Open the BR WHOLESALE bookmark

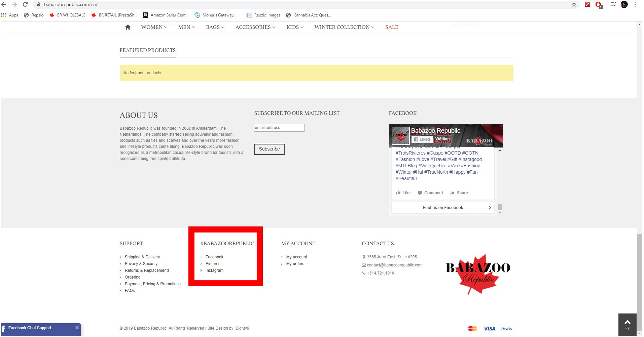(67, 15)
